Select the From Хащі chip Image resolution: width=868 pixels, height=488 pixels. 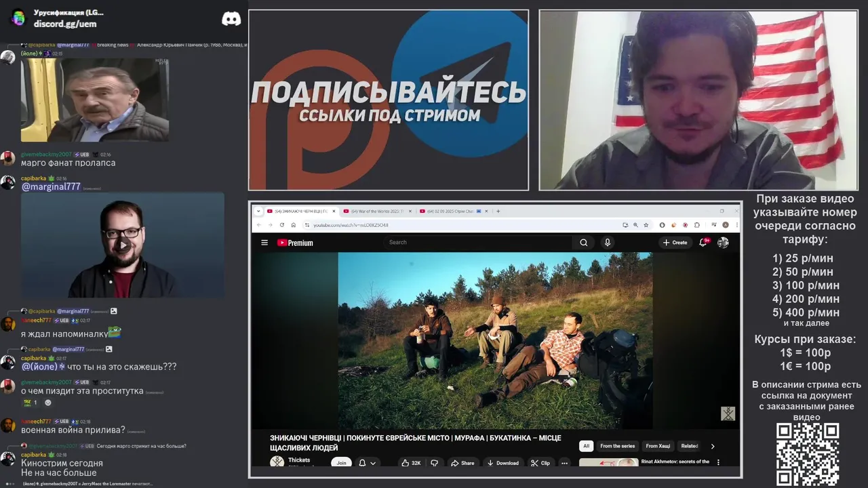tap(658, 446)
